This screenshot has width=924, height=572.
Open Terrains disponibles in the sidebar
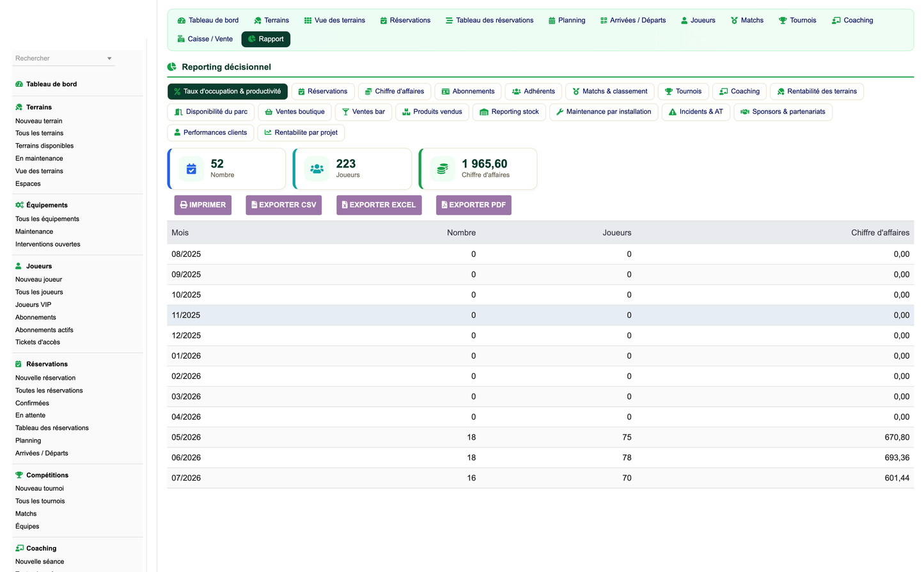click(45, 146)
